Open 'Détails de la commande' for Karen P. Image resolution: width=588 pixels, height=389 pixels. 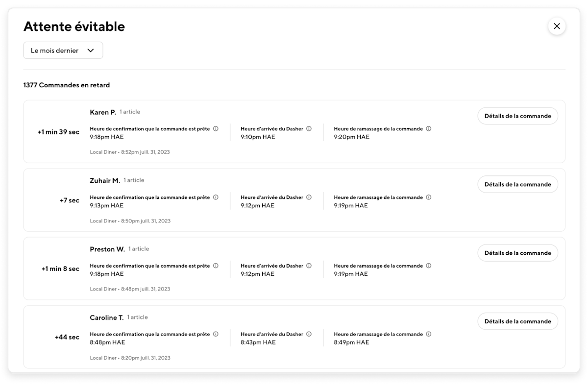point(517,116)
